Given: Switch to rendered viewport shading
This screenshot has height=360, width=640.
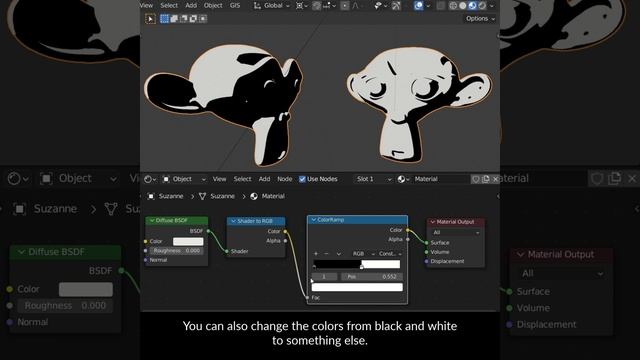Looking at the screenshot, I should coord(482,6).
